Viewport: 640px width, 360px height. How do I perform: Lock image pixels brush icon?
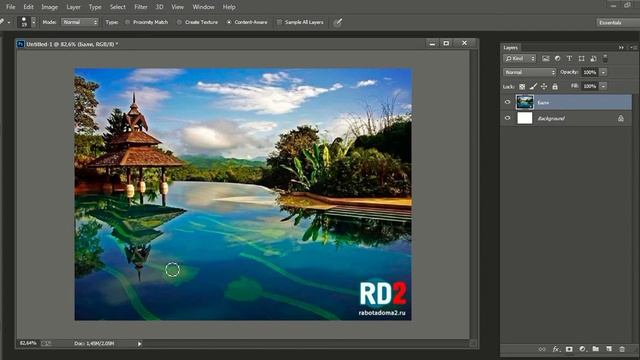(533, 87)
